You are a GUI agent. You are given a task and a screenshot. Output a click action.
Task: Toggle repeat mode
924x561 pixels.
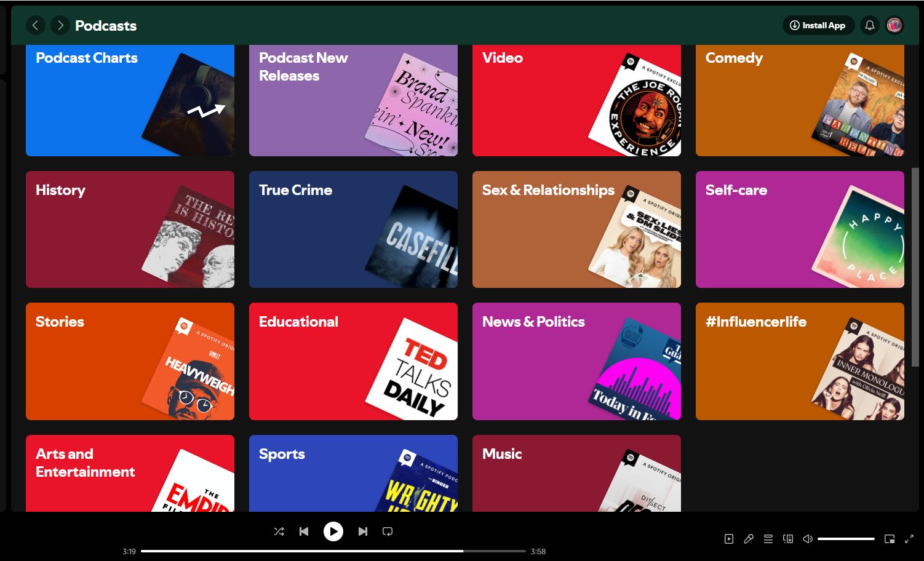point(388,531)
